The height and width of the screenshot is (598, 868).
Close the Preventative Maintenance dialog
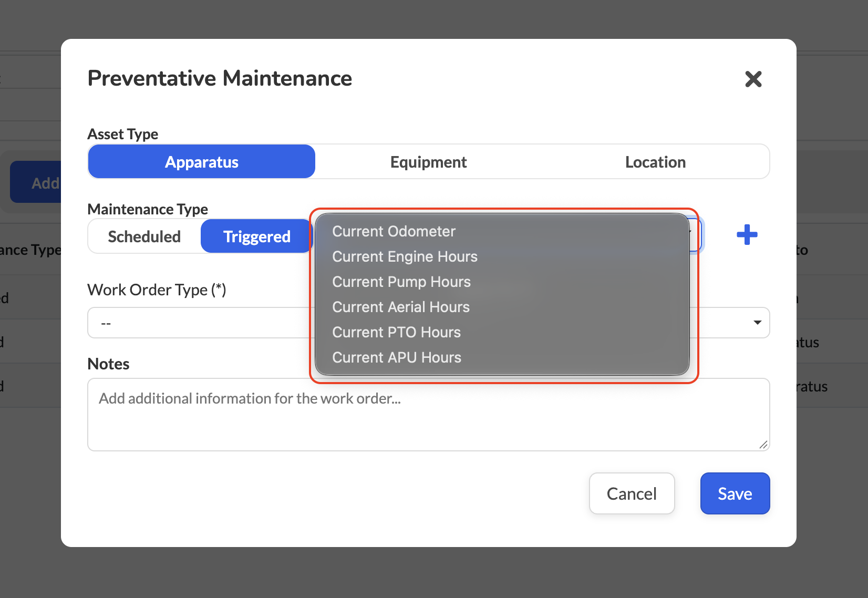click(753, 79)
